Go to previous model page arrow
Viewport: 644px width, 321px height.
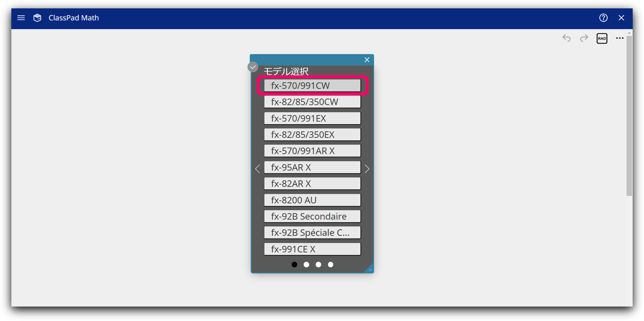[258, 169]
